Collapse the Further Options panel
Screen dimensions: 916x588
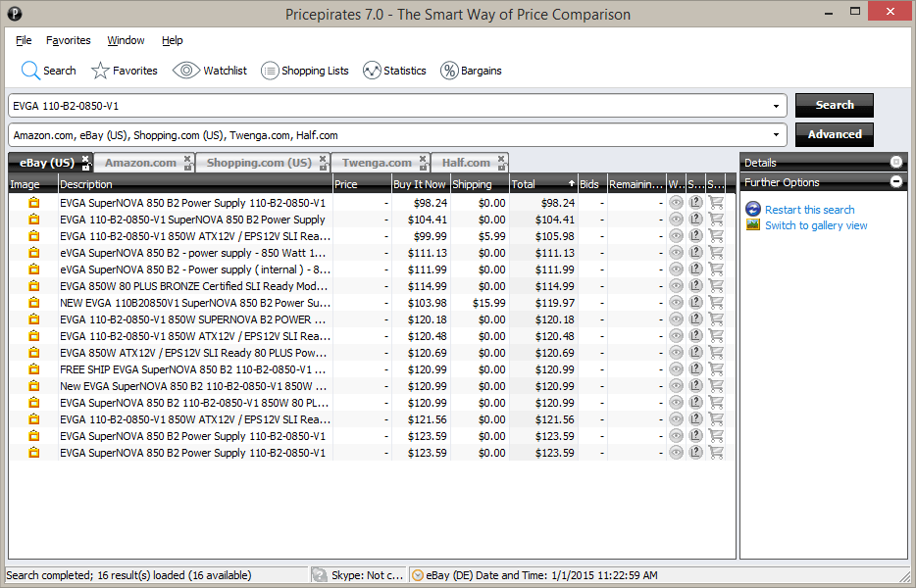point(896,181)
